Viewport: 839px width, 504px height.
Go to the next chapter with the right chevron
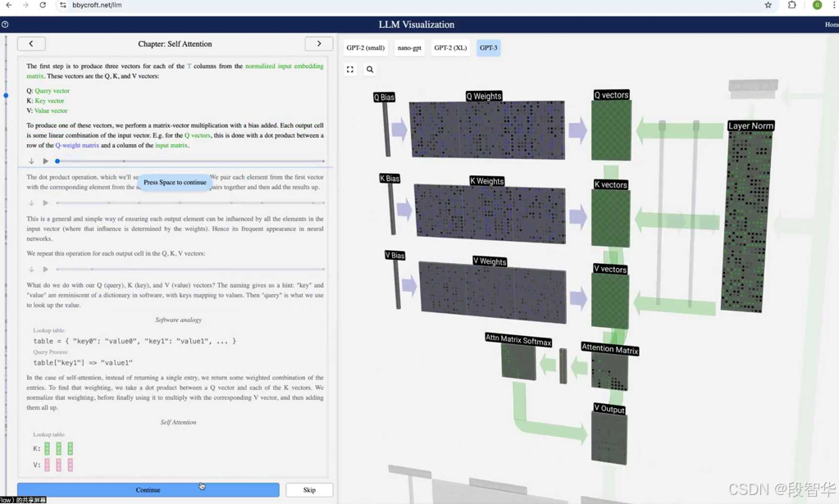(x=319, y=43)
